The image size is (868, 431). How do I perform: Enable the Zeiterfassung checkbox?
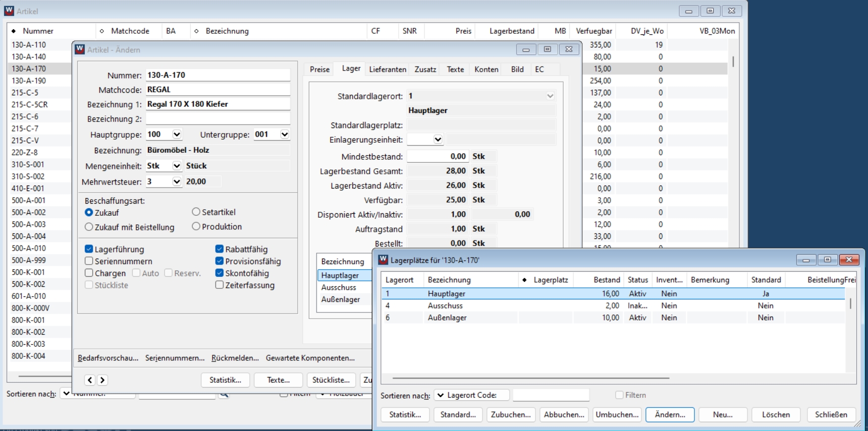(219, 285)
